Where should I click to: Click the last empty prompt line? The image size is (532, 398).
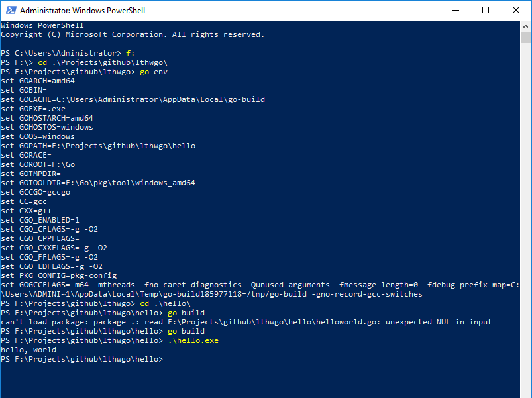[x=81, y=359]
